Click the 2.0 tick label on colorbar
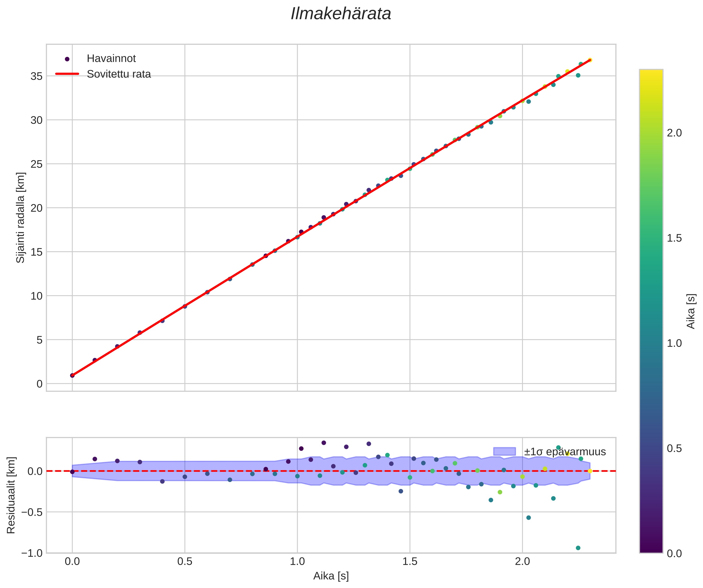The width and height of the screenshot is (703, 588). 674,133
